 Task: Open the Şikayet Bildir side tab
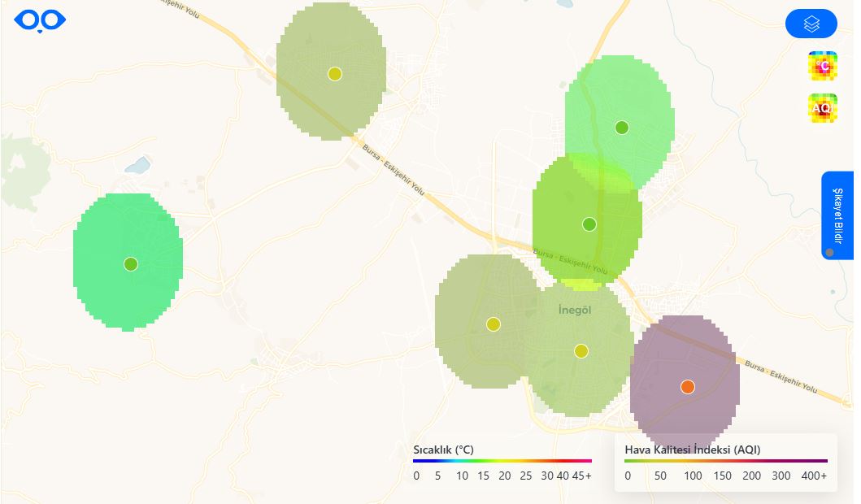(837, 215)
